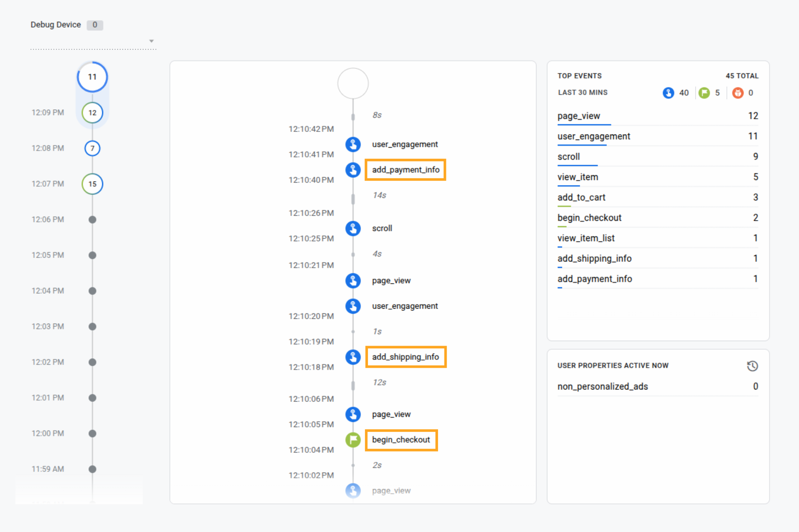799x532 pixels.
Task: Open view_item_list in Top Events
Action: pos(586,238)
